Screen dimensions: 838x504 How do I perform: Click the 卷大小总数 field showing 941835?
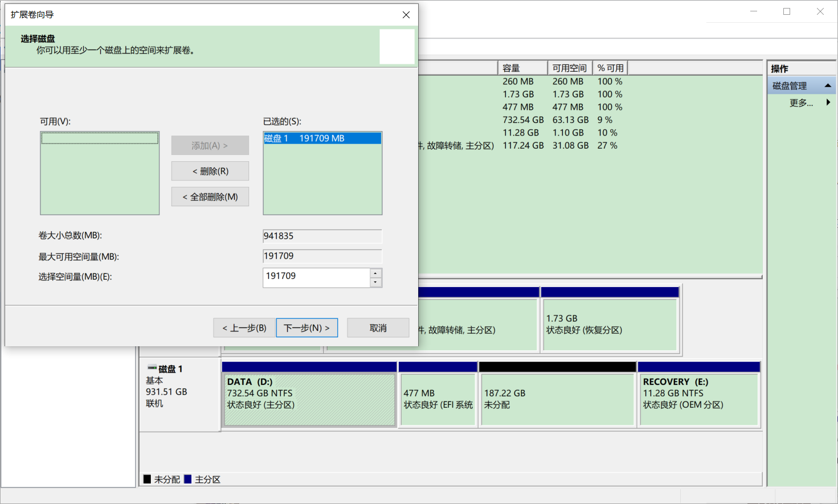click(322, 236)
